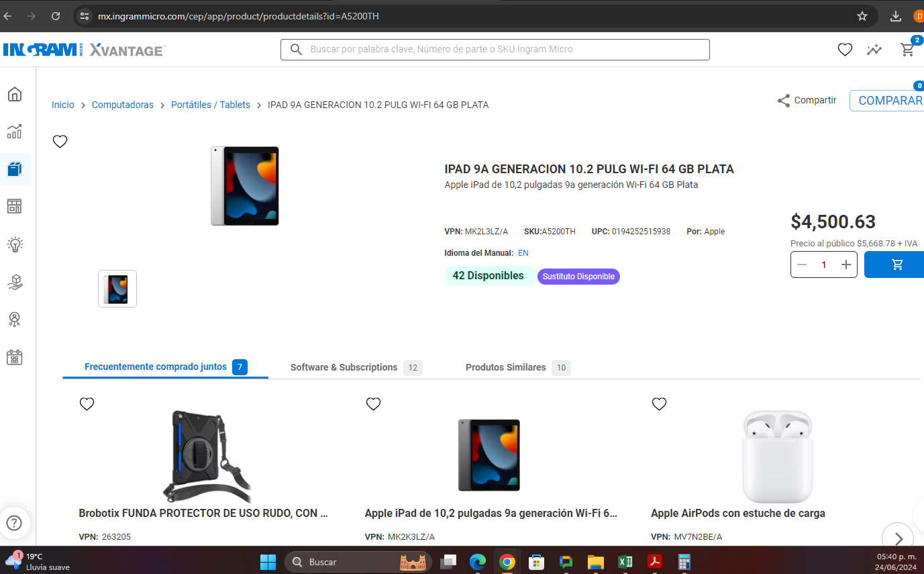
Task: Open Excel from the taskbar
Action: [x=625, y=562]
